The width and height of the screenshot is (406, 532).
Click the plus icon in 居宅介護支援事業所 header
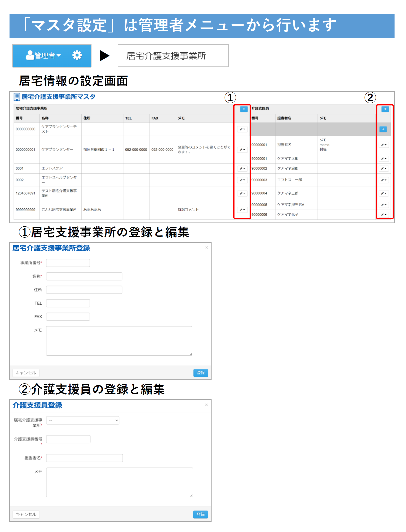coord(244,109)
